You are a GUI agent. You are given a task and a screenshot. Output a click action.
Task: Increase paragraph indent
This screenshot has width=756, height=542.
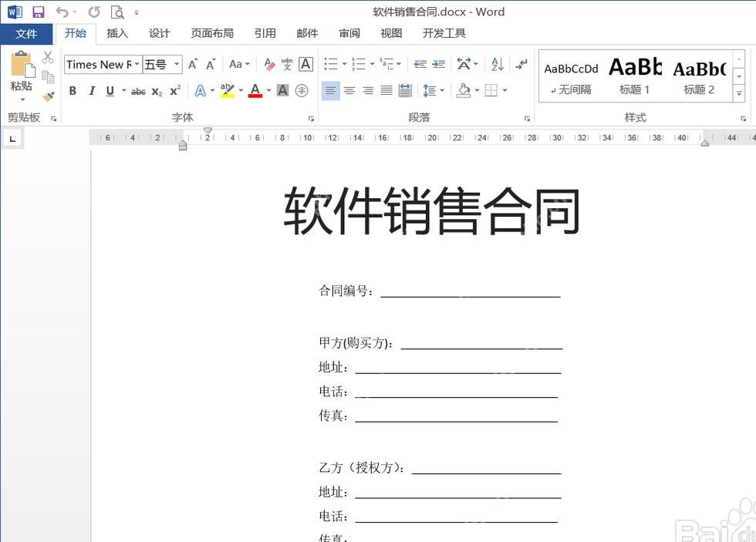(439, 64)
